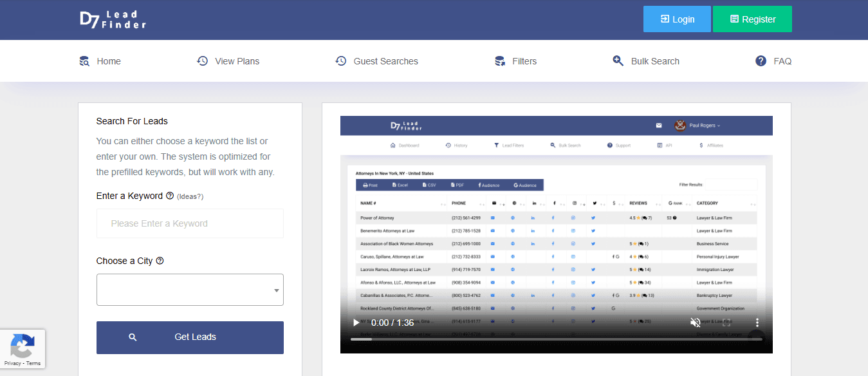Screen dimensions: 868x376
Task: Click the video progress bar
Action: 557,339
